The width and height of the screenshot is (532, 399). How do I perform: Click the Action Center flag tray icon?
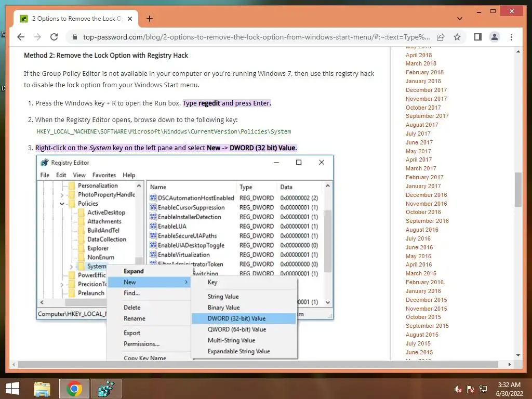(470, 389)
